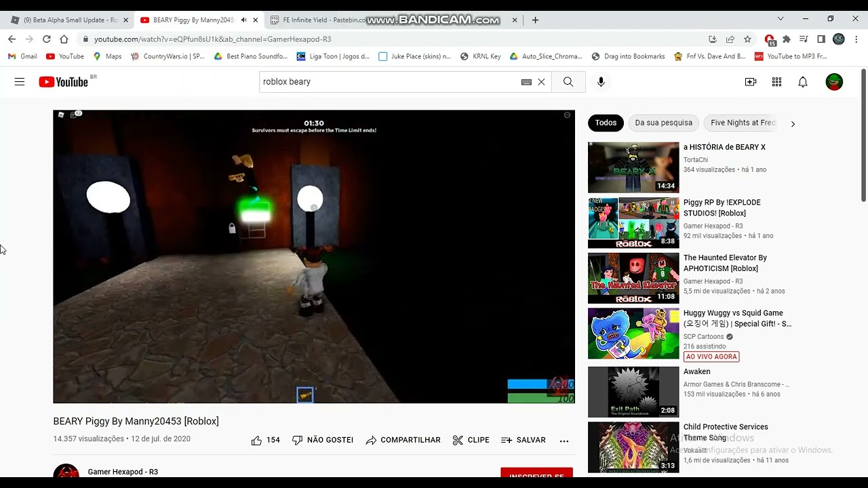Open the on-screen keyboard icon in search box
Screen dimensions: 868x488
pos(526,82)
